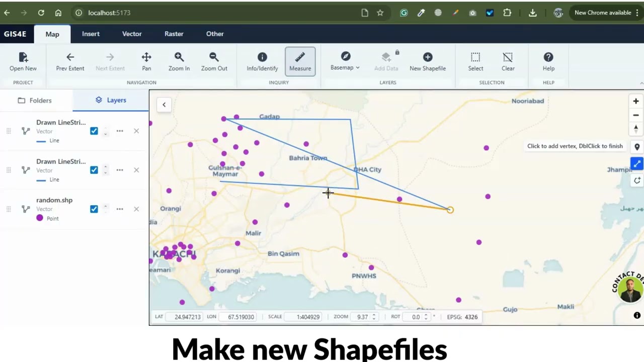The width and height of the screenshot is (644, 362).
Task: Click drag handle of first Drawn LineString layer
Action: [9, 131]
